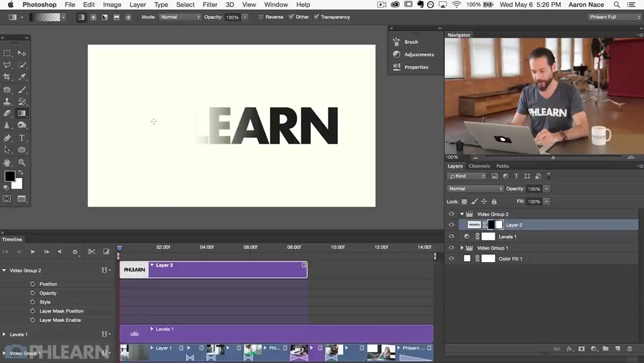
Task: Click the Layer 2 mask thumbnail
Action: click(495, 225)
